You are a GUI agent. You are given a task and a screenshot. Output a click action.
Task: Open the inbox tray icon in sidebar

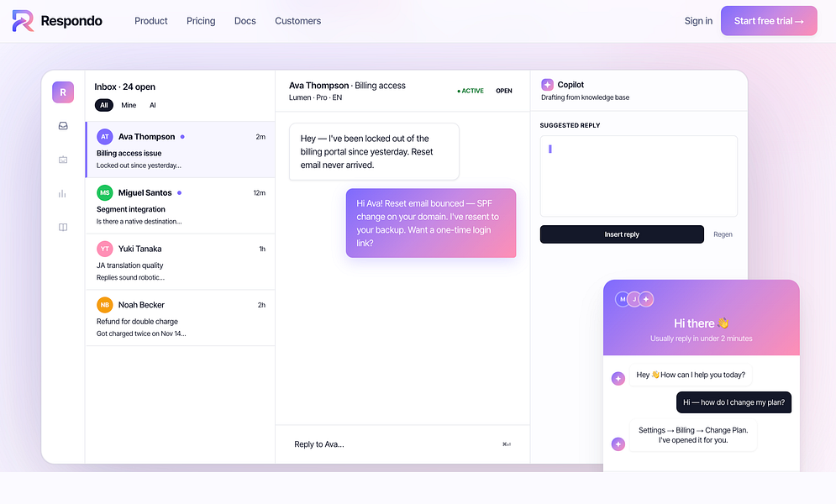coord(63,126)
